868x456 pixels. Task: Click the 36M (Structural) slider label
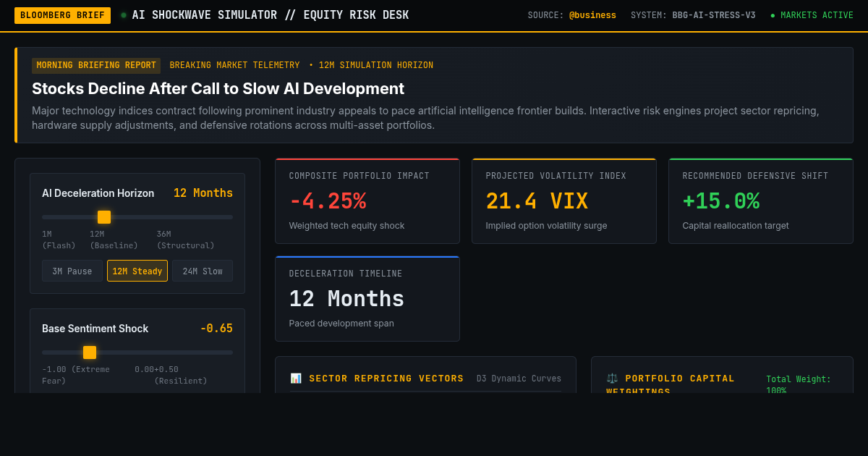point(186,240)
